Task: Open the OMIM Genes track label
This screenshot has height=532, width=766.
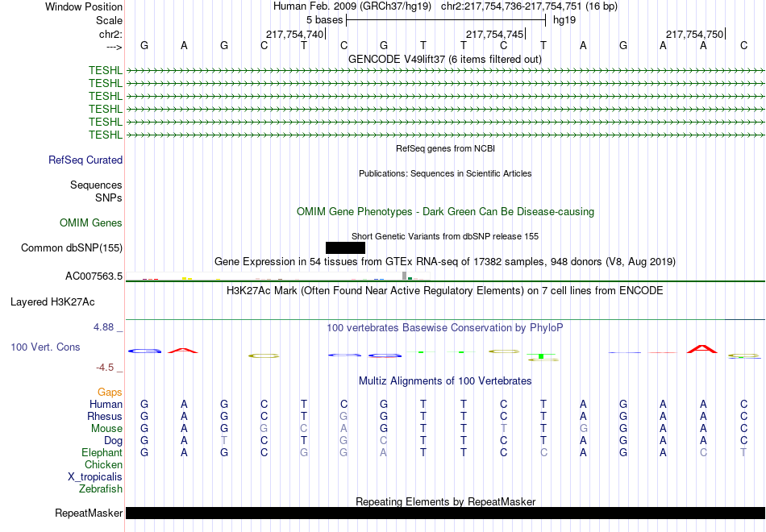Action: (91, 222)
